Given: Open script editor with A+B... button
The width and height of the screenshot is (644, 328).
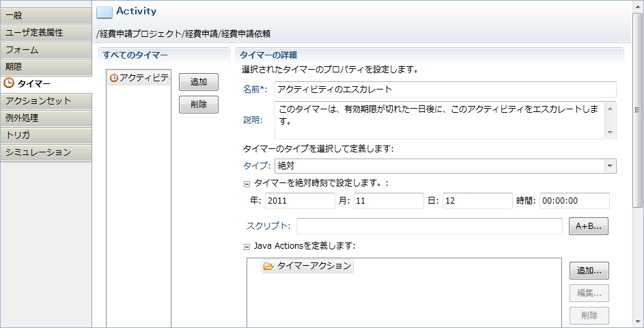Looking at the screenshot, I should pos(588,226).
